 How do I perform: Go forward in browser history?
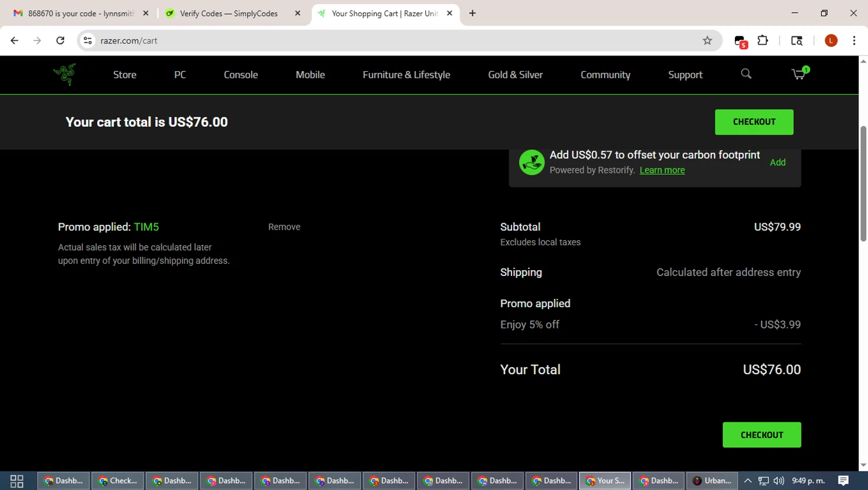[x=37, y=40]
